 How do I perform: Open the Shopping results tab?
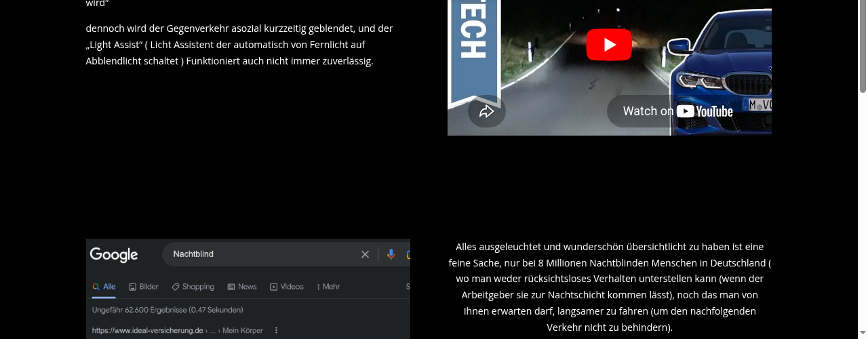(193, 287)
